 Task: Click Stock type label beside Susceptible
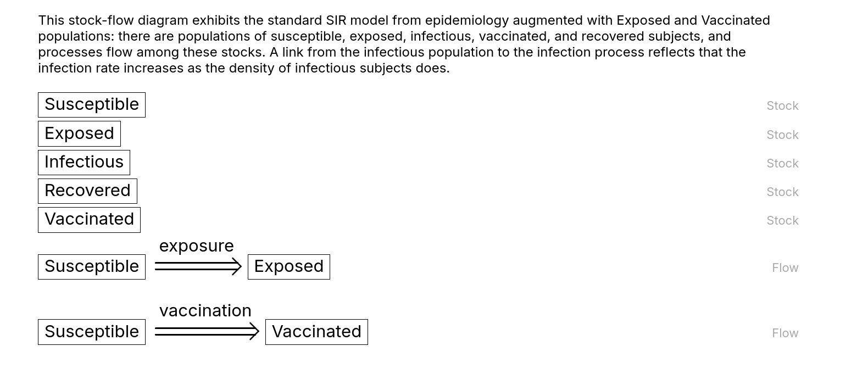pyautogui.click(x=782, y=105)
